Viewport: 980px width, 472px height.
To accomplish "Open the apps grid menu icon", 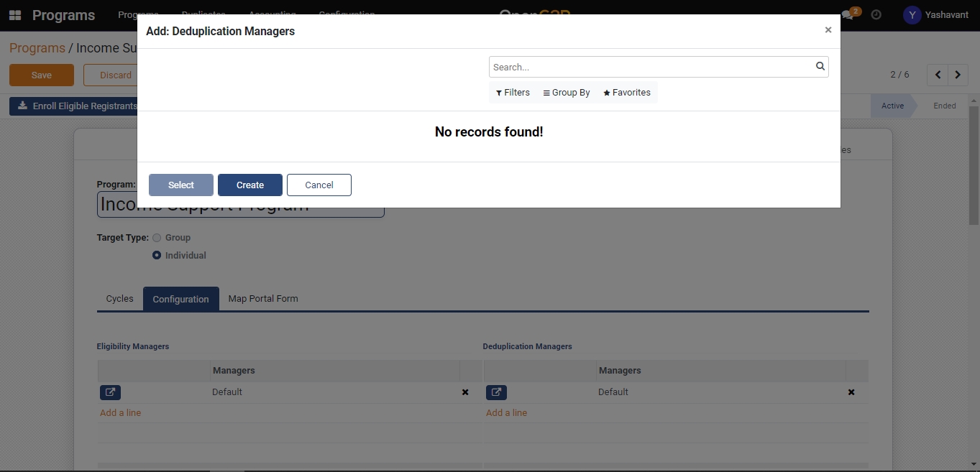I will coord(15,15).
